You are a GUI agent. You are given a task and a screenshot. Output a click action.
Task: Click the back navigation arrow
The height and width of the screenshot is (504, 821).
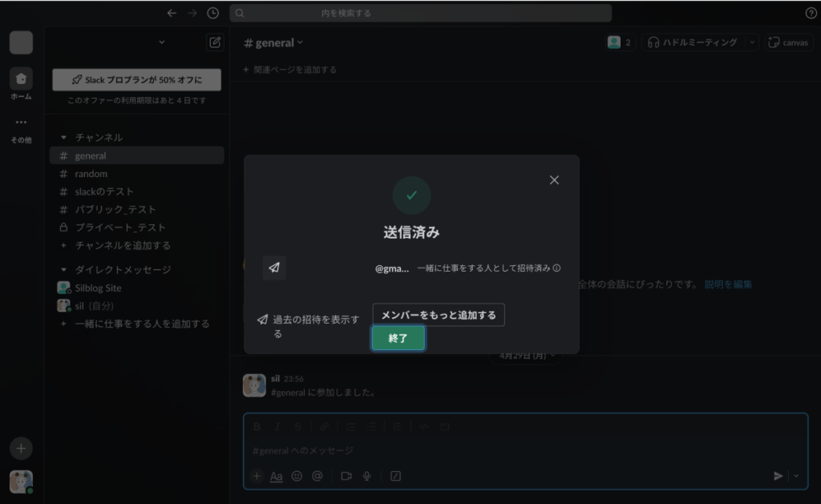point(171,13)
